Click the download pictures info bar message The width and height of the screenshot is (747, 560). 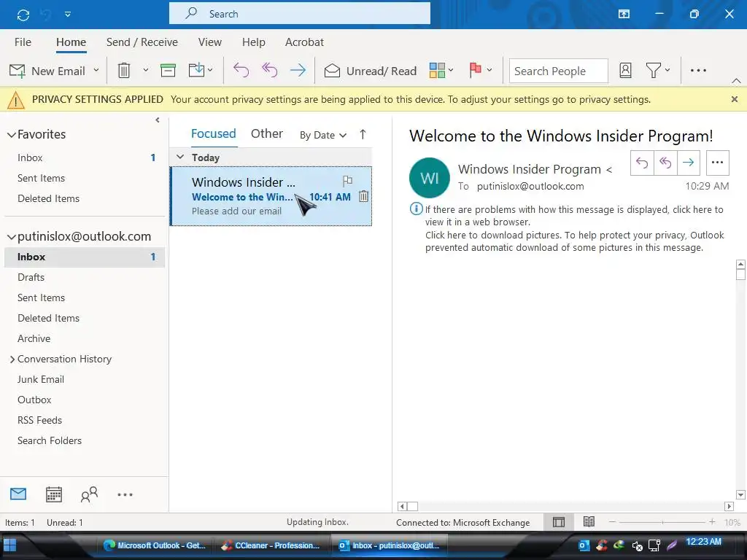[x=575, y=241]
